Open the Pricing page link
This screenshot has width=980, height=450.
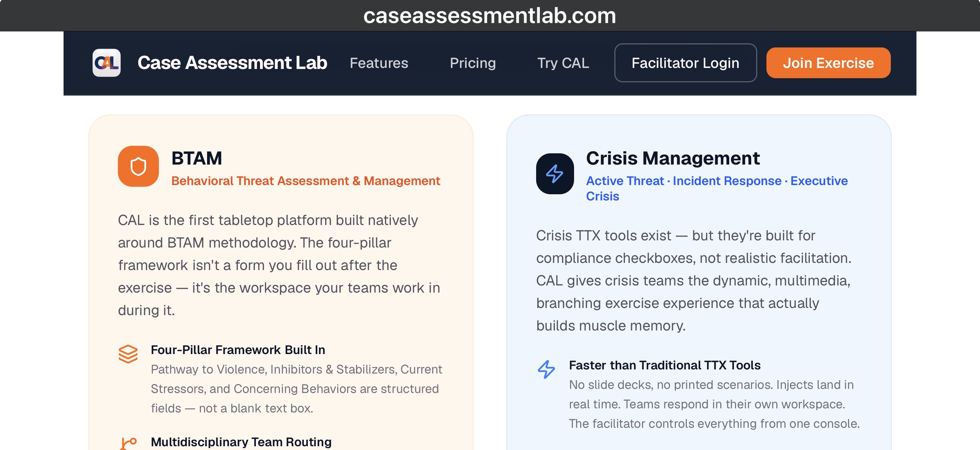[473, 63]
